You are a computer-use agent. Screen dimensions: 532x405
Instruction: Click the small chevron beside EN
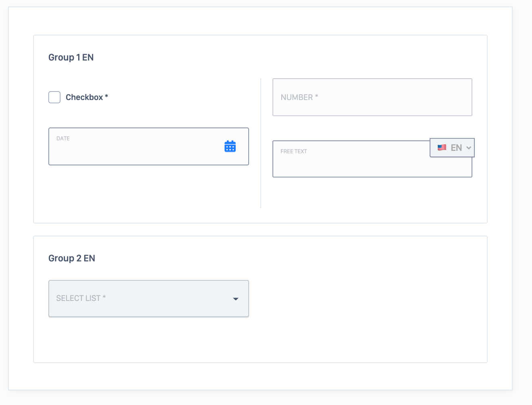click(469, 148)
